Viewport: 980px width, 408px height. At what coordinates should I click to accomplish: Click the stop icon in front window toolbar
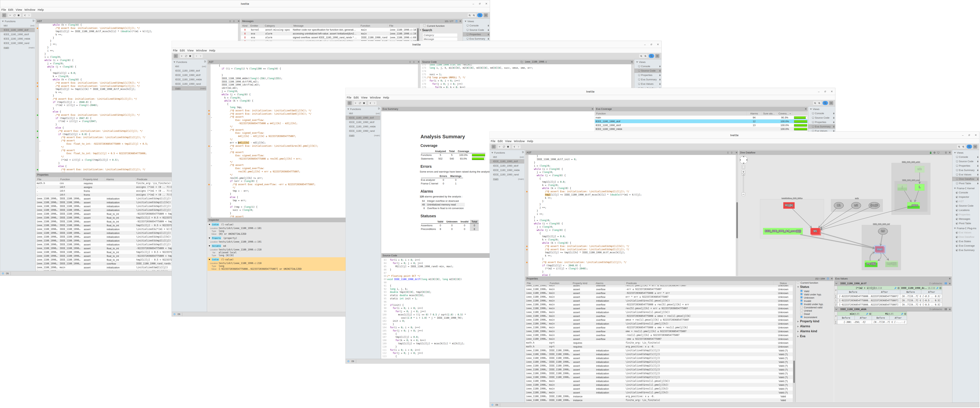[x=508, y=147]
